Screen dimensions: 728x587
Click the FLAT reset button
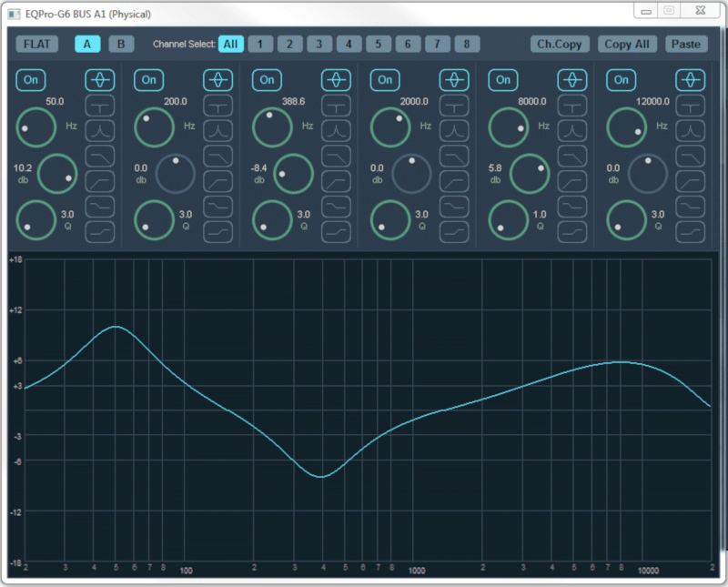[x=37, y=44]
